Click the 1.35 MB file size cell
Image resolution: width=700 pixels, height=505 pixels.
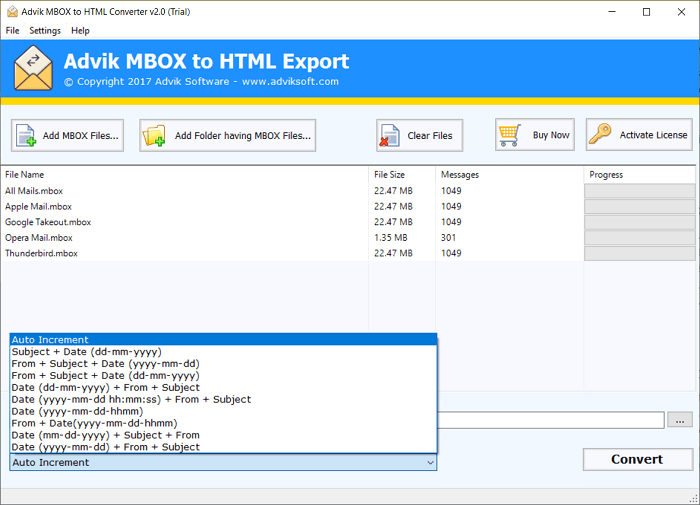[x=391, y=238]
